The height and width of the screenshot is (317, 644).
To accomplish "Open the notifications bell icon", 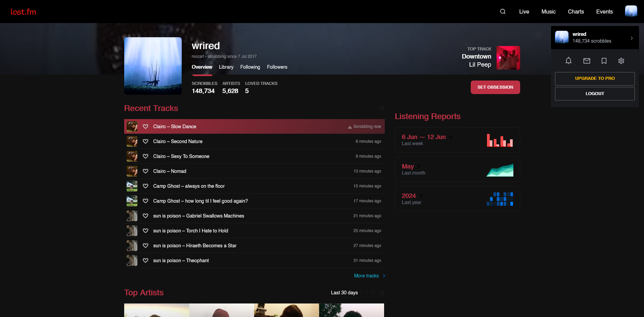I will 569,61.
